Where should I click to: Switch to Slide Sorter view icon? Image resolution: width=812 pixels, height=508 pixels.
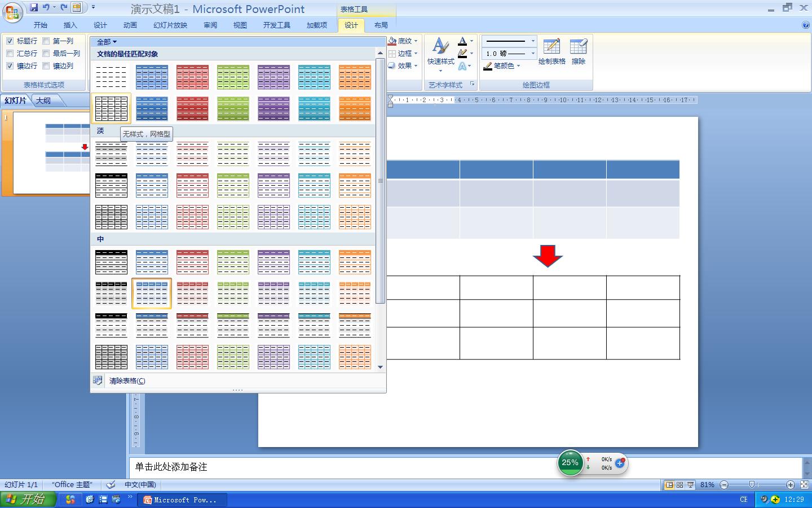tap(680, 485)
